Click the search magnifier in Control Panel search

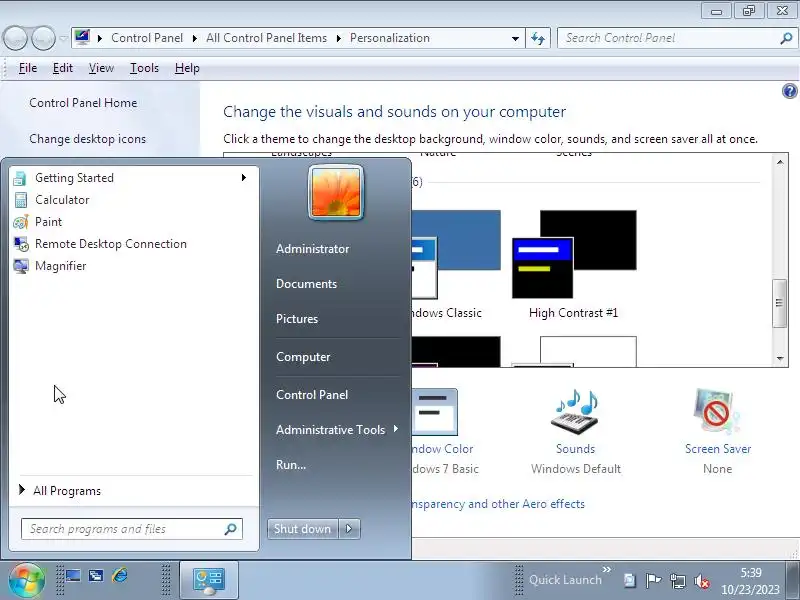click(x=786, y=38)
